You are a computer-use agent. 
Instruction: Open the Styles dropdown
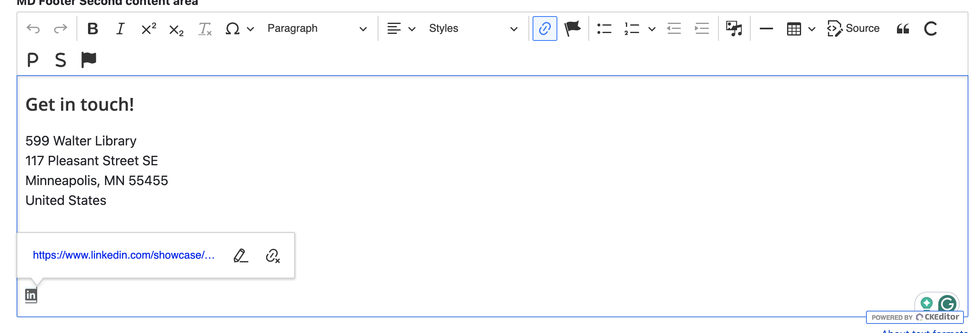pos(473,29)
